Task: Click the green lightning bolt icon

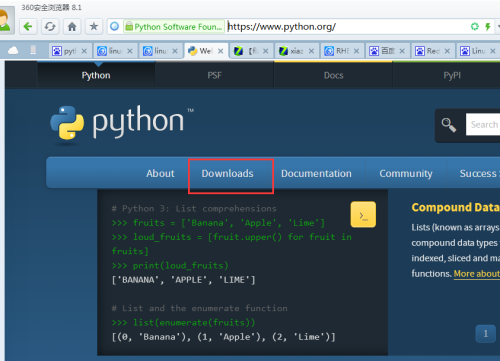Action: tap(488, 27)
